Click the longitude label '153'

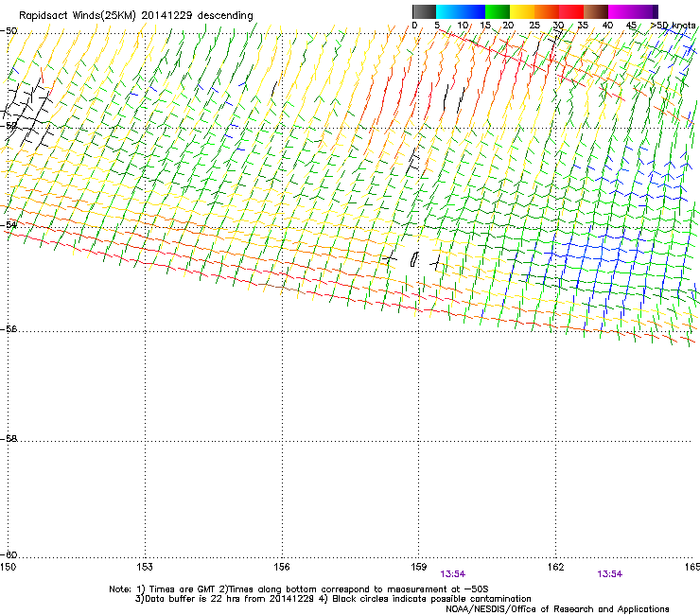[x=145, y=567]
